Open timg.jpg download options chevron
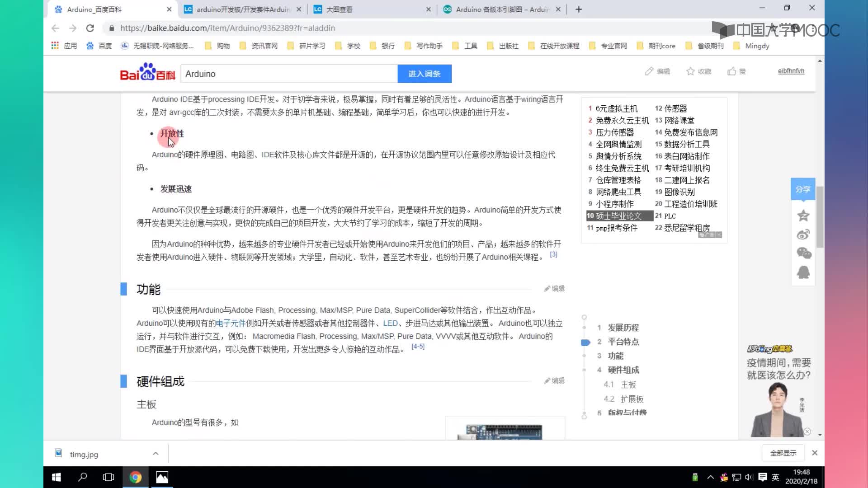 pos(156,453)
